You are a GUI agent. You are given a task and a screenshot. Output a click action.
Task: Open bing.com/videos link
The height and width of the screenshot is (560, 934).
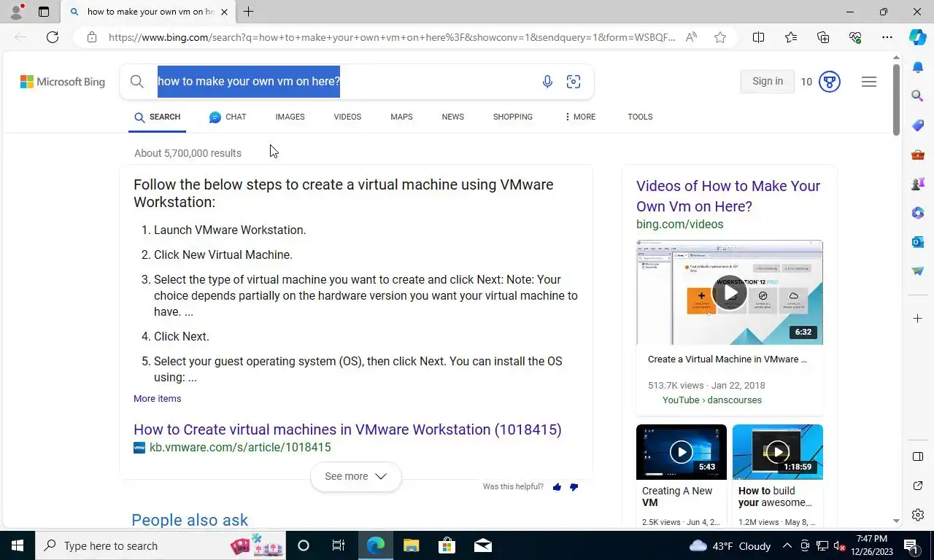679,225
